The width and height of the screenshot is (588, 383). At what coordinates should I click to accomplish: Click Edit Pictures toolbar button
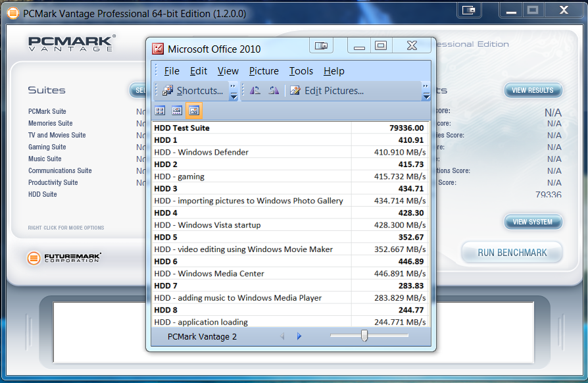[x=326, y=91]
